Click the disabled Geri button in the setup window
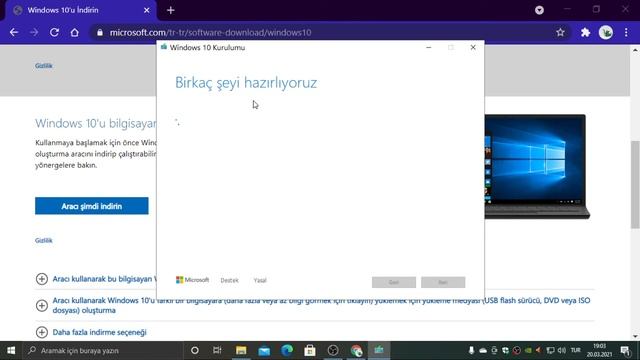The width and height of the screenshot is (640, 360). (394, 282)
